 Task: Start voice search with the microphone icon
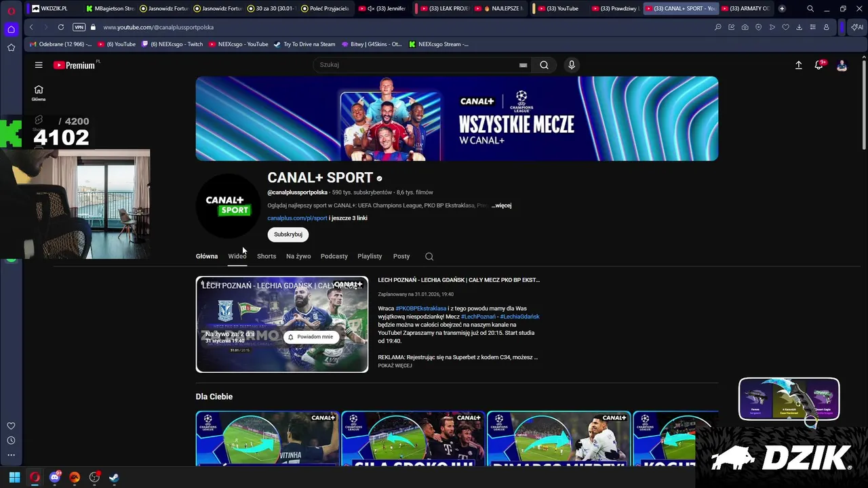[x=572, y=65]
